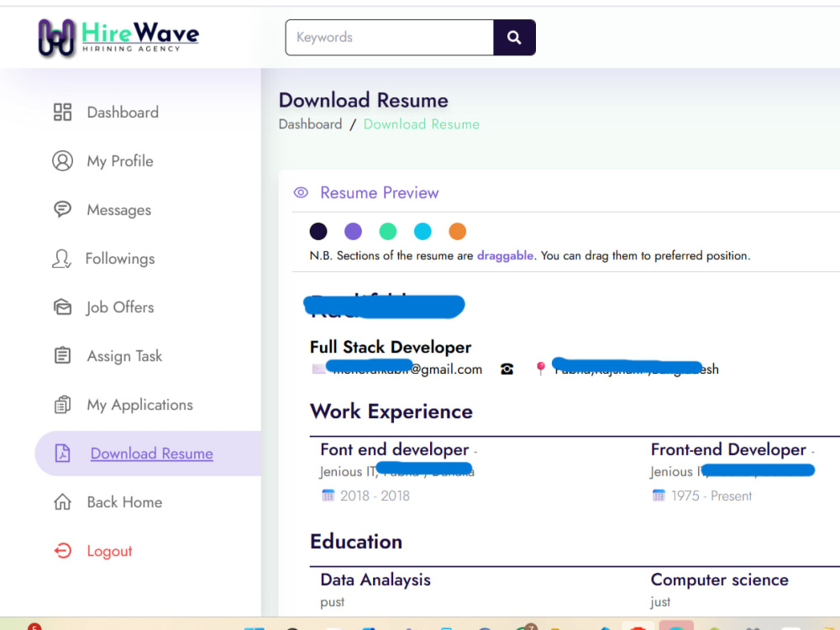This screenshot has height=630, width=840.
Task: Select the Download Resume sidebar link
Action: click(151, 454)
